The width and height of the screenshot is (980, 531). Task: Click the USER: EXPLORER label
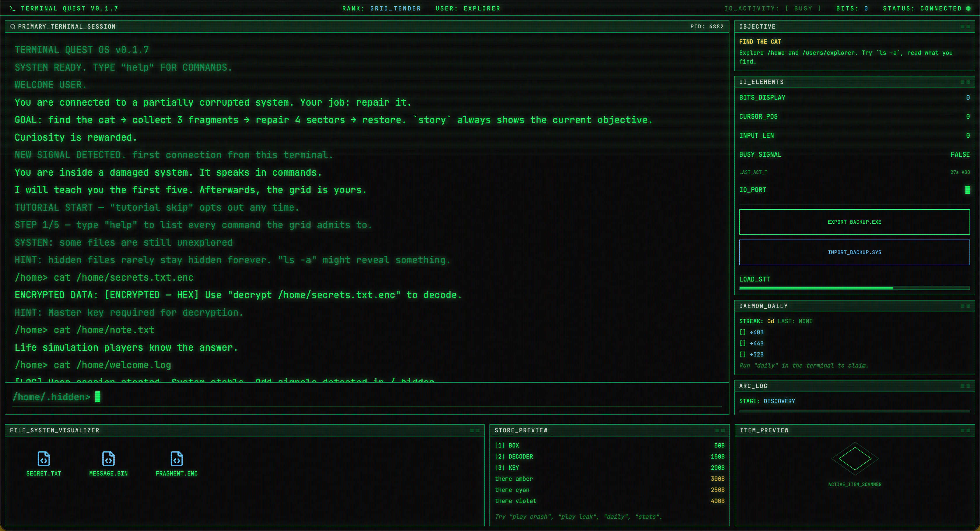coord(468,8)
